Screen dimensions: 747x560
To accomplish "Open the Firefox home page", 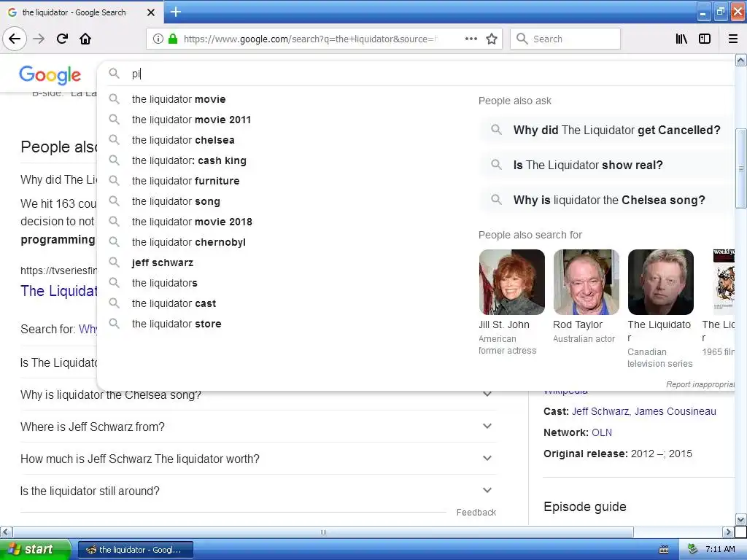I will pos(85,39).
